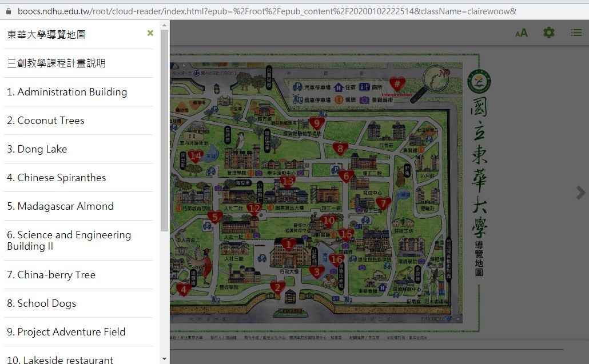Screen dimensions: 589x364
Task: Open chapter 10. Lakeside restaurant
Action: pos(60,359)
